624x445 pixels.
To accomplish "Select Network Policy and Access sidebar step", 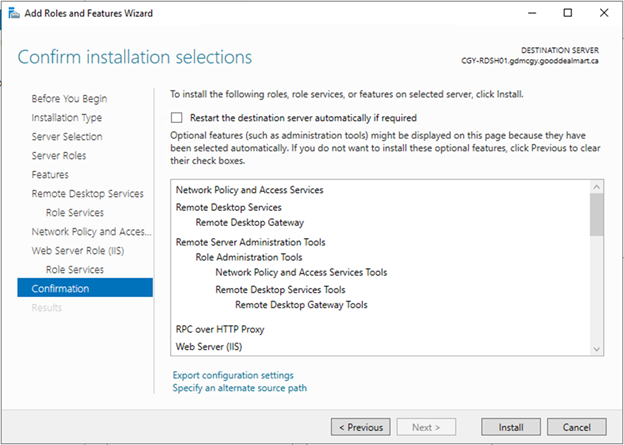I will tap(92, 232).
